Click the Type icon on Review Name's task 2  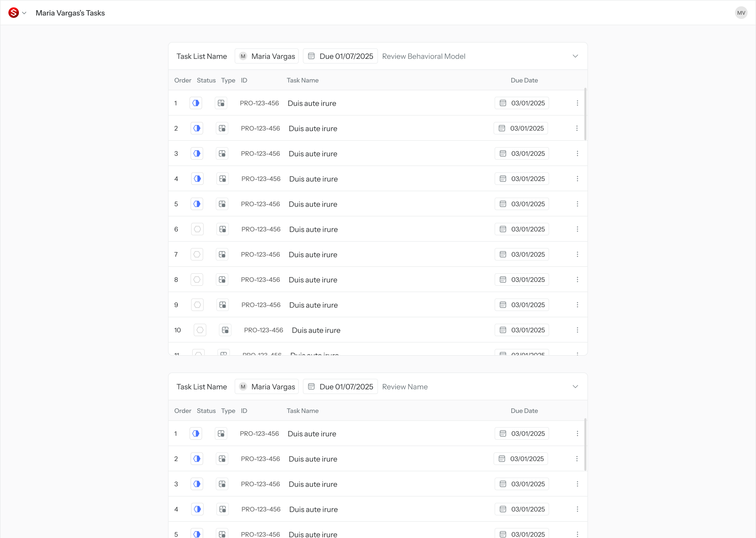222,458
